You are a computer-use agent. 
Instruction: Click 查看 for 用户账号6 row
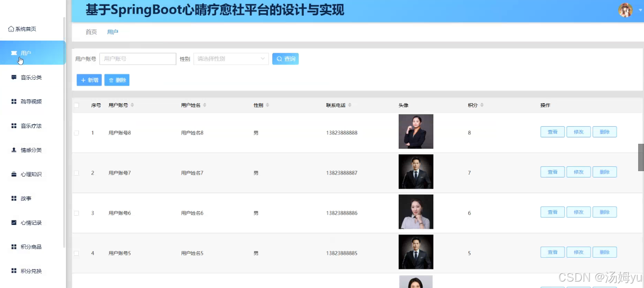pyautogui.click(x=552, y=212)
